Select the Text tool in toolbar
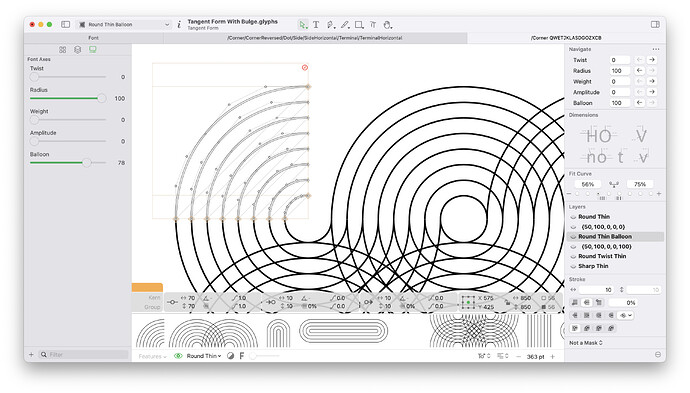 (x=316, y=25)
